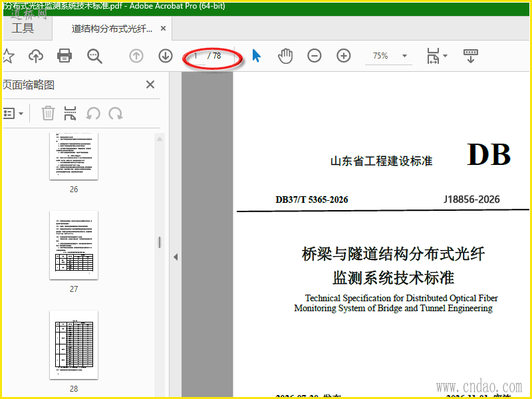Click the page label 27 under thumbnail
The image size is (532, 399).
coord(74,289)
